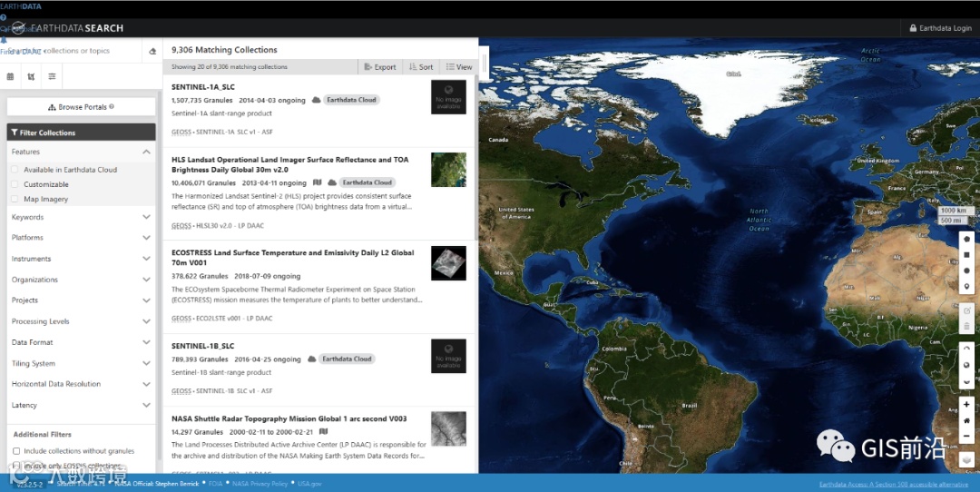
Task: Click the edit shapes map icon
Action: [967, 310]
